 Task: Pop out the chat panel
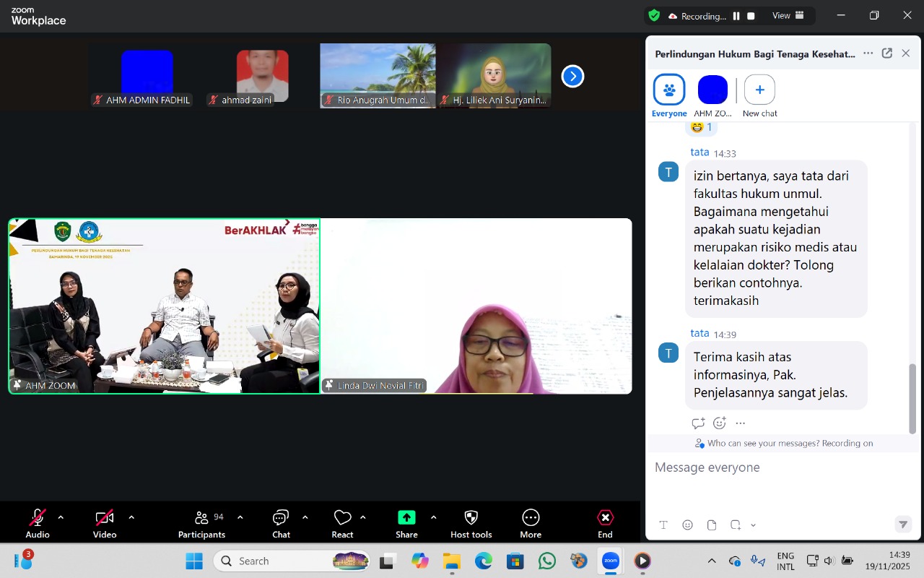pos(887,53)
